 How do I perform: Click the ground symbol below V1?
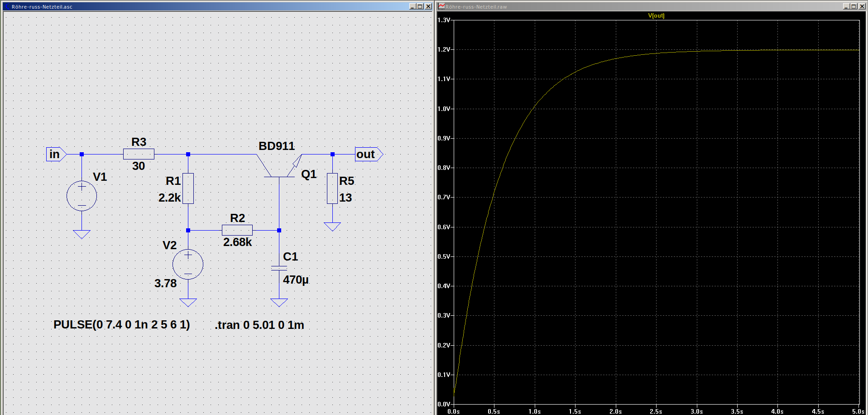(82, 234)
